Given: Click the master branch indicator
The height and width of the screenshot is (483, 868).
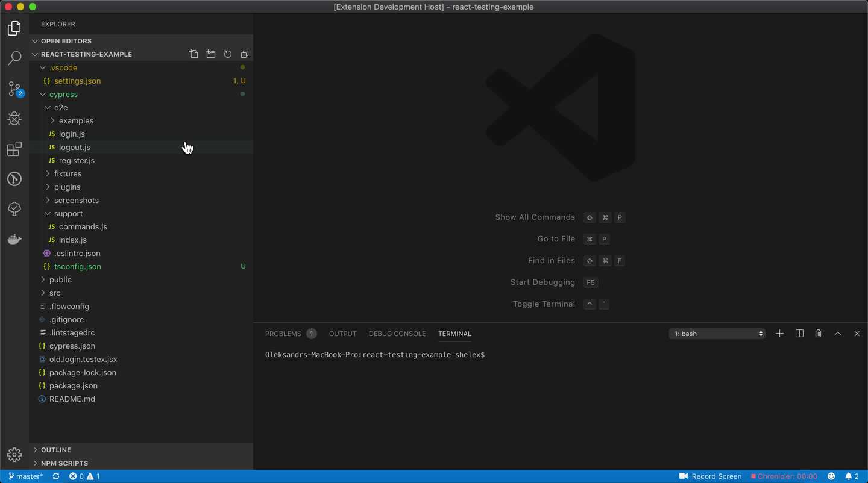Looking at the screenshot, I should coord(26,476).
